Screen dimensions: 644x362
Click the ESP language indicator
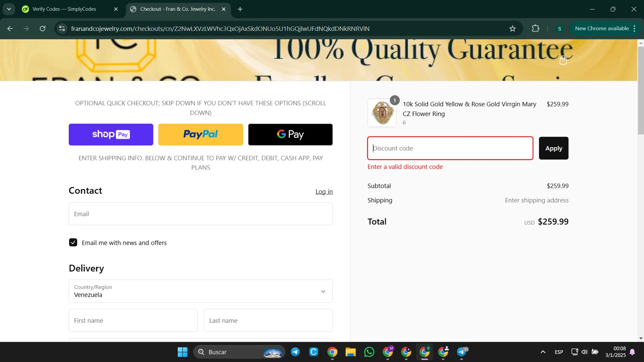[559, 352]
